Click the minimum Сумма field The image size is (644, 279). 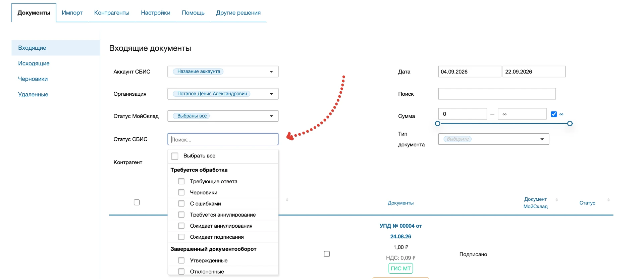point(463,114)
